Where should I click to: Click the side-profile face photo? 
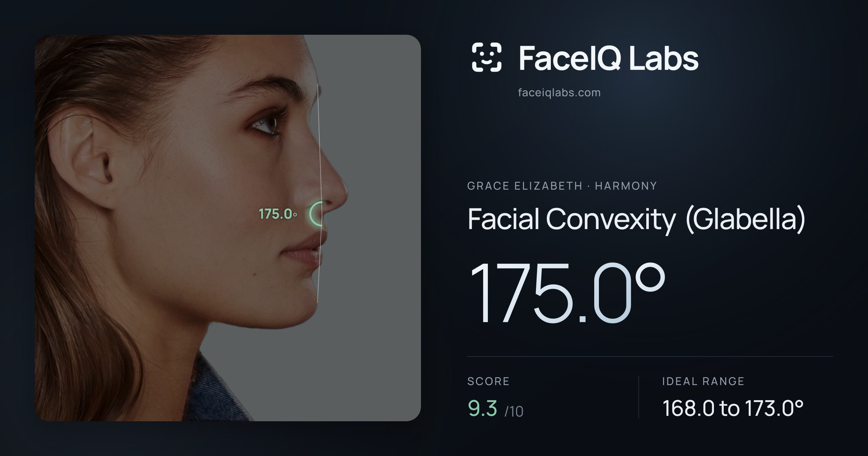[228, 228]
